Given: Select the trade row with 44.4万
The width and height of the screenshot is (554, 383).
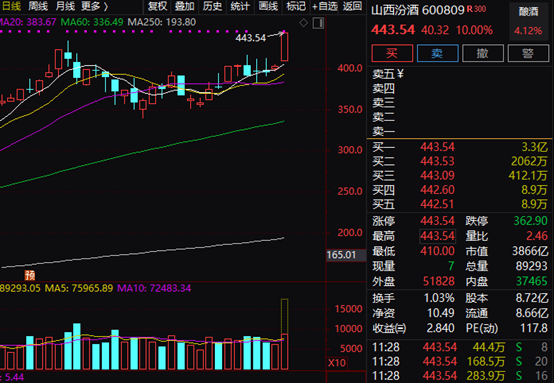Looking at the screenshot, I should tap(459, 347).
